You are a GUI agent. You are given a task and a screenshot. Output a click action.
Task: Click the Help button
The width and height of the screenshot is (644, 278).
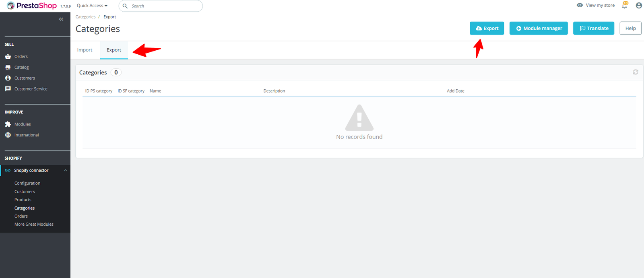coord(630,28)
